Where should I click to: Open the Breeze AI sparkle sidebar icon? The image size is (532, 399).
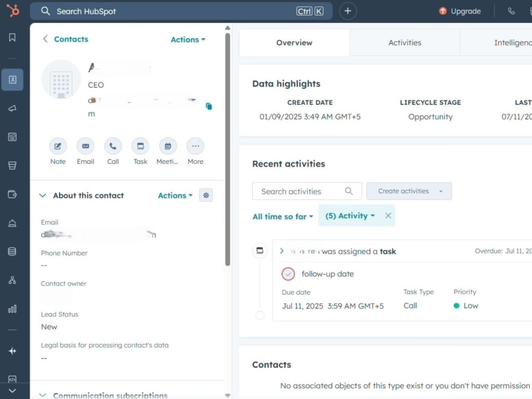[12, 351]
